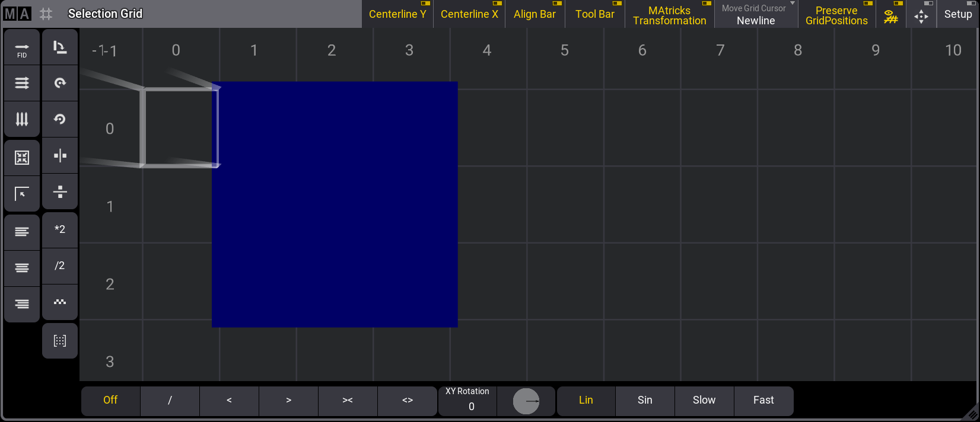Disable Preserve GridPositions

click(x=836, y=15)
